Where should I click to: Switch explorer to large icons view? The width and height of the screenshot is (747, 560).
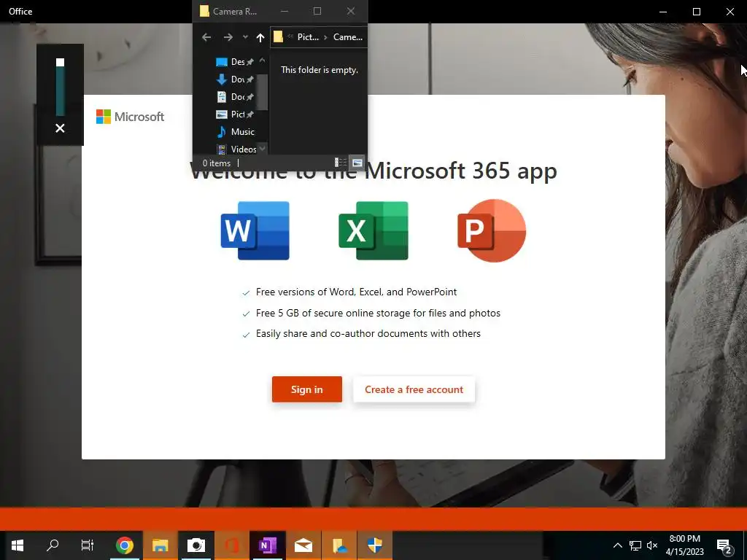[x=357, y=163]
